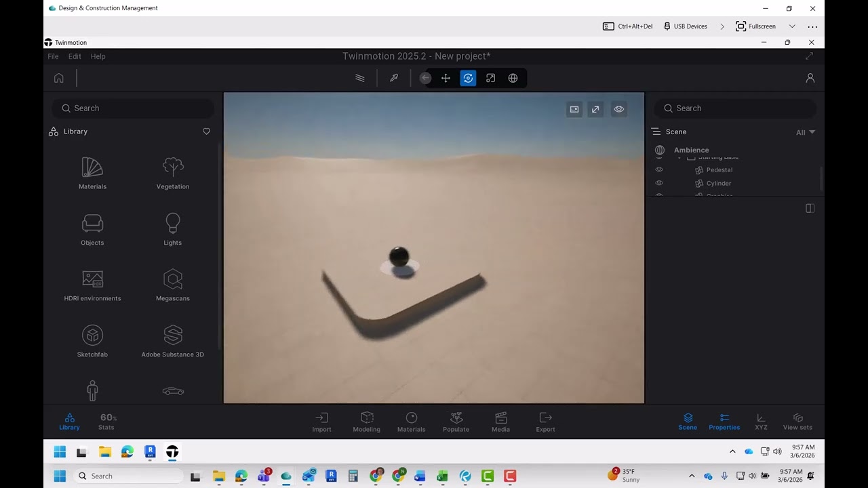868x488 pixels.
Task: Toggle the world axis globe tool
Action: pyautogui.click(x=513, y=78)
